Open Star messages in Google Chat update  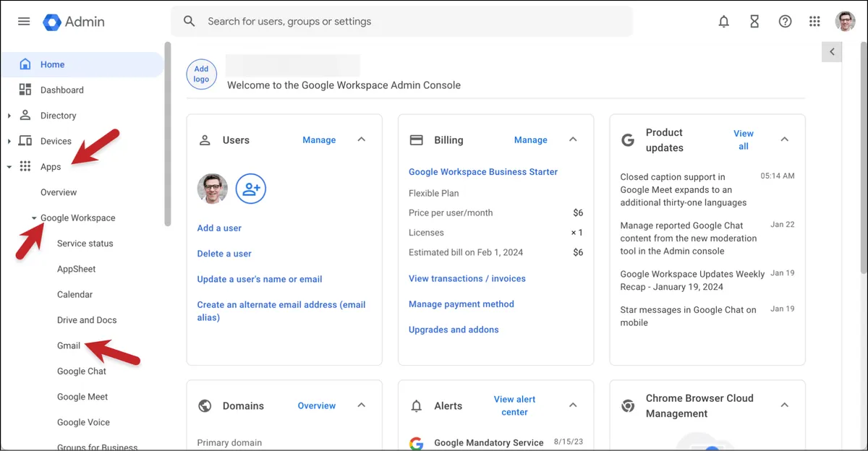click(x=688, y=316)
